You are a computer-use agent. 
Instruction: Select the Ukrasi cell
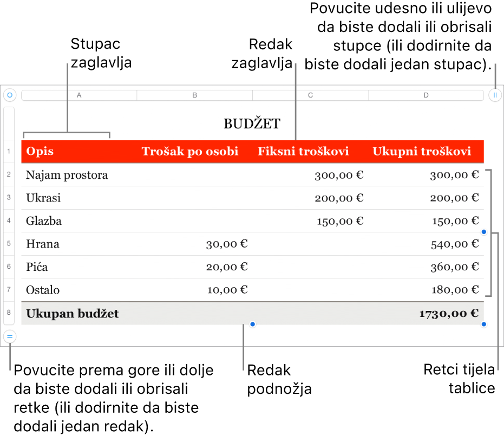(x=79, y=198)
